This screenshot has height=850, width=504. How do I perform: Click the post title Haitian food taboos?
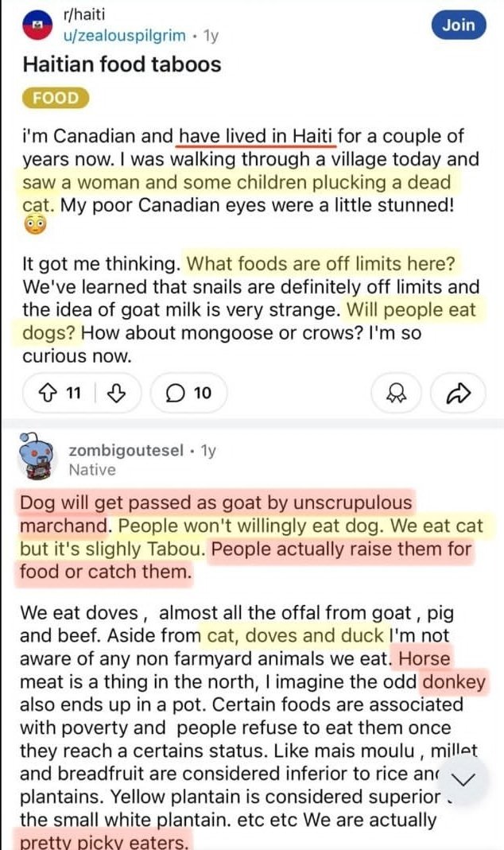pyautogui.click(x=121, y=64)
